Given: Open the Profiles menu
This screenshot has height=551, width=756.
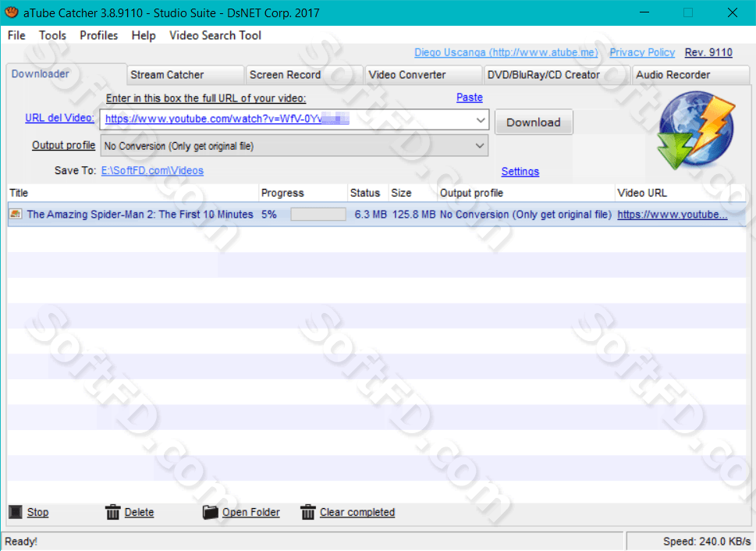Looking at the screenshot, I should coord(99,35).
